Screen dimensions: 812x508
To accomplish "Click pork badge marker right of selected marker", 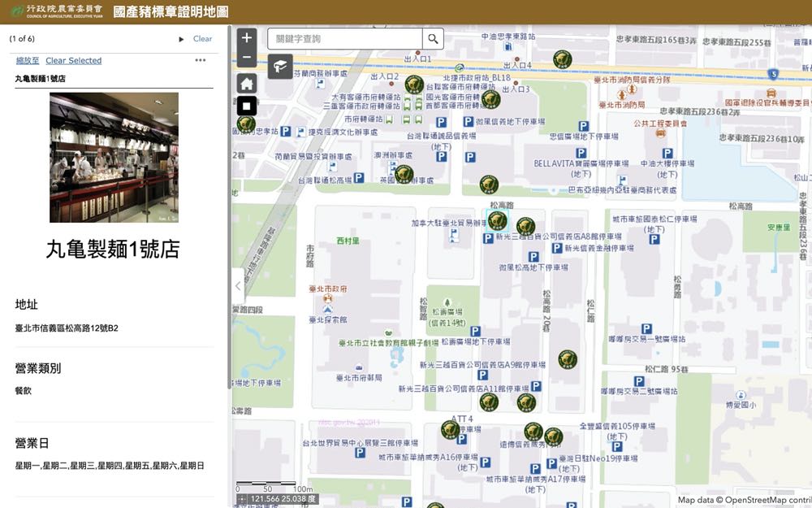I will click(525, 227).
